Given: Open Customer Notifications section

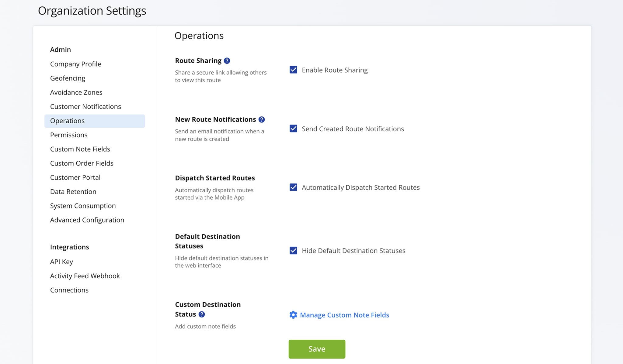Looking at the screenshot, I should pos(85,107).
